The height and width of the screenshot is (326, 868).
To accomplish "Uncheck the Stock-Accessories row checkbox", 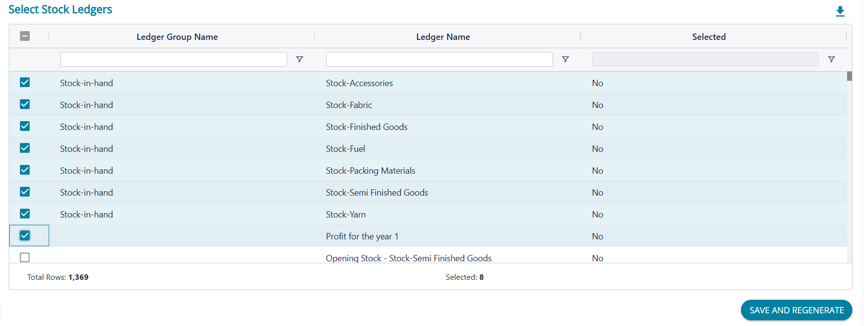I will click(x=25, y=83).
